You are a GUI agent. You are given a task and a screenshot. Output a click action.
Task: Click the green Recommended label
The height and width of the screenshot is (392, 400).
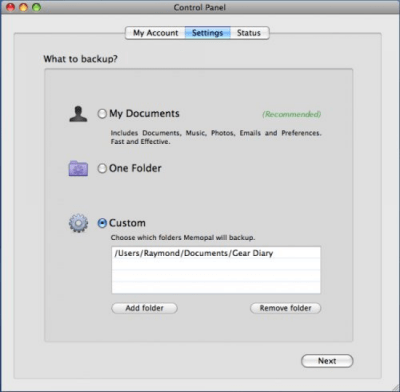tap(292, 114)
